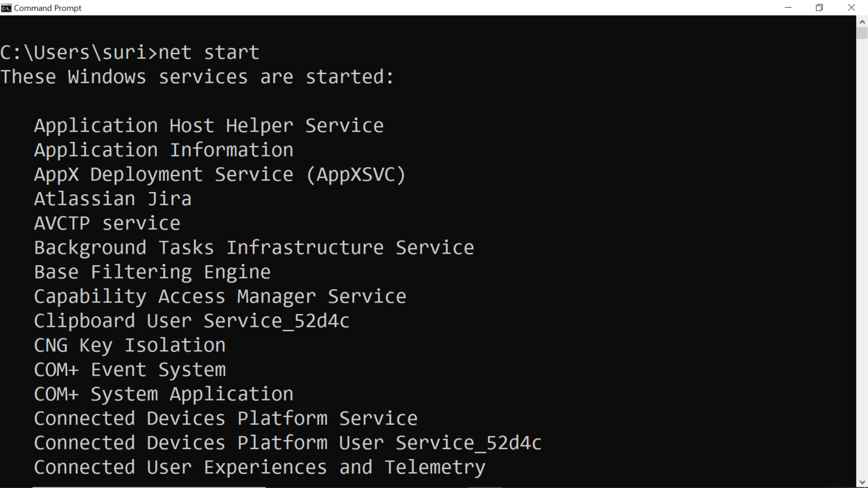Click the AVCTP service entry
This screenshot has height=488, width=868.
point(107,223)
